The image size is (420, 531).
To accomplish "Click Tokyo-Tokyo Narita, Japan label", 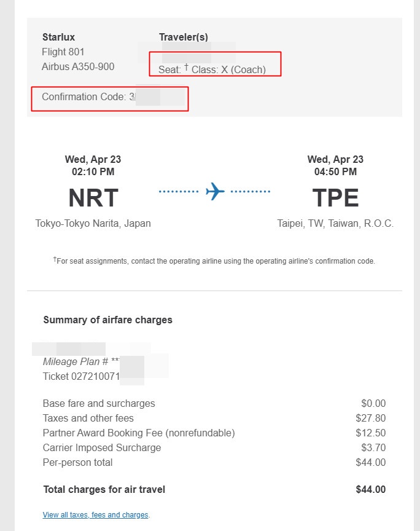I will tap(93, 224).
